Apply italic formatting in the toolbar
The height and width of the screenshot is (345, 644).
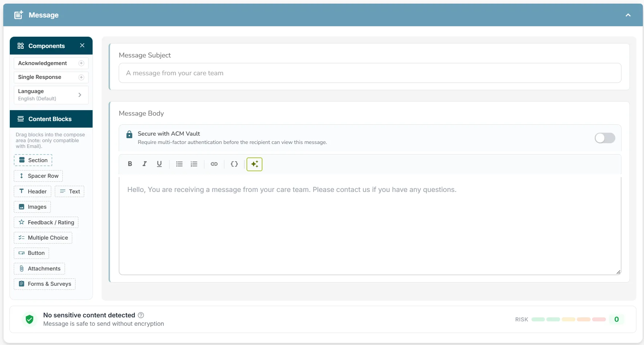[x=144, y=164]
